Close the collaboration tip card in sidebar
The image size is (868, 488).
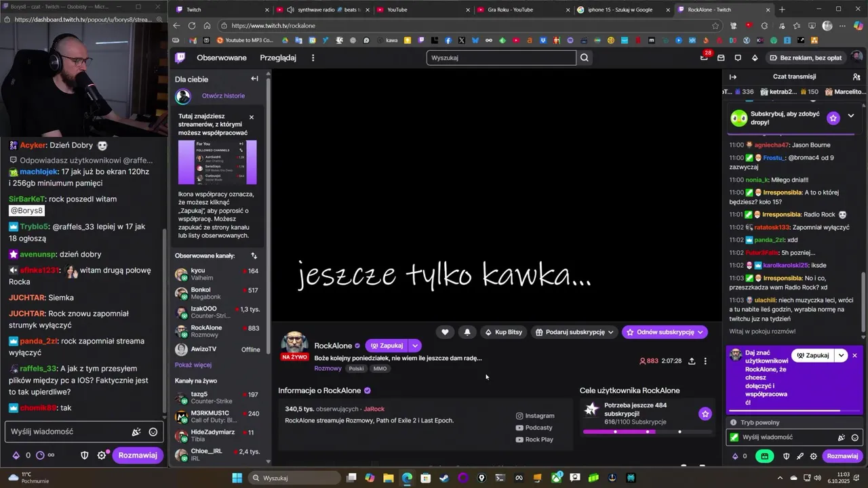pyautogui.click(x=252, y=117)
